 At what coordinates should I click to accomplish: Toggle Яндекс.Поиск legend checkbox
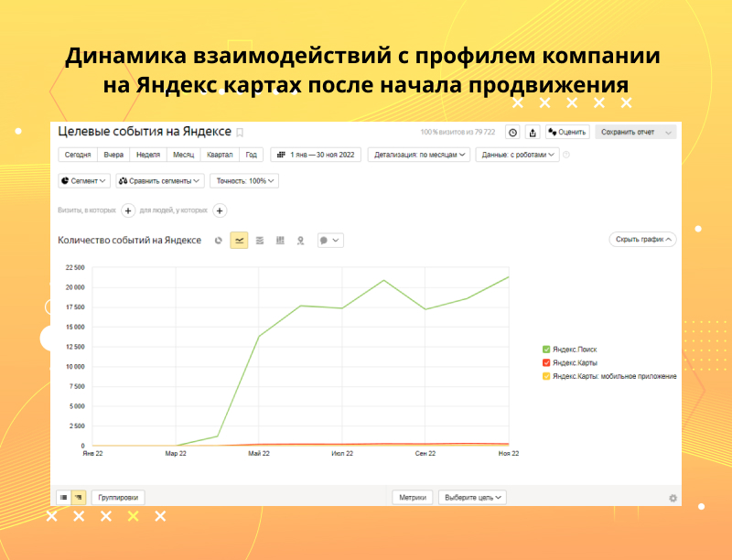[x=546, y=349]
